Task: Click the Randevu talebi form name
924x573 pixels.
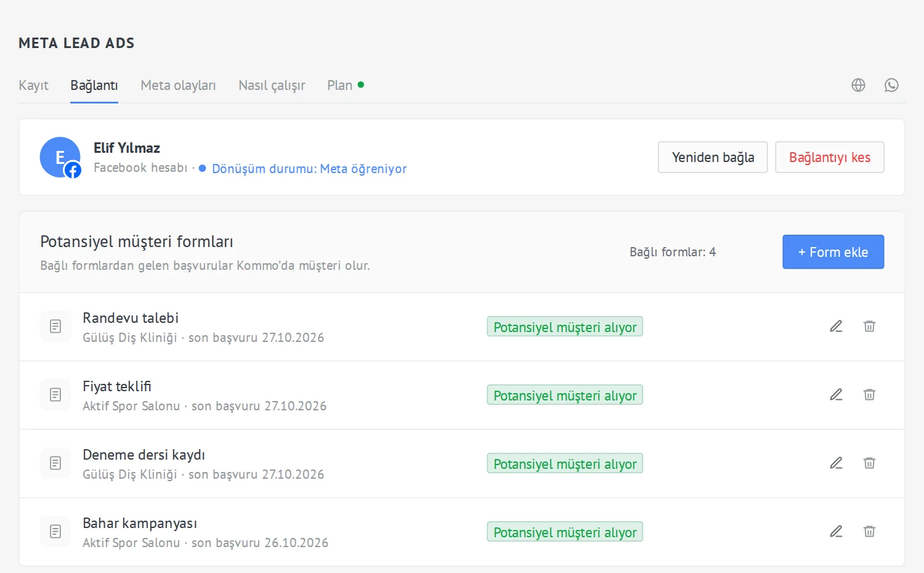Action: [x=131, y=318]
